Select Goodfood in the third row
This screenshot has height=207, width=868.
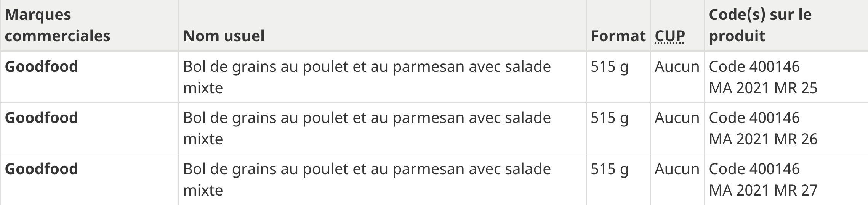click(x=42, y=169)
